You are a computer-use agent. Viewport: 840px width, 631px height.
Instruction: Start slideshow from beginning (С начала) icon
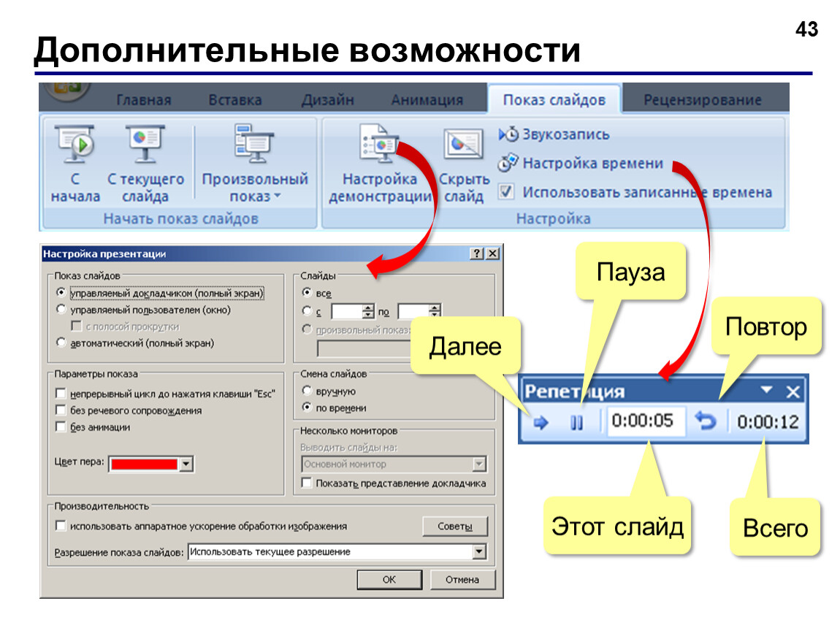75,144
